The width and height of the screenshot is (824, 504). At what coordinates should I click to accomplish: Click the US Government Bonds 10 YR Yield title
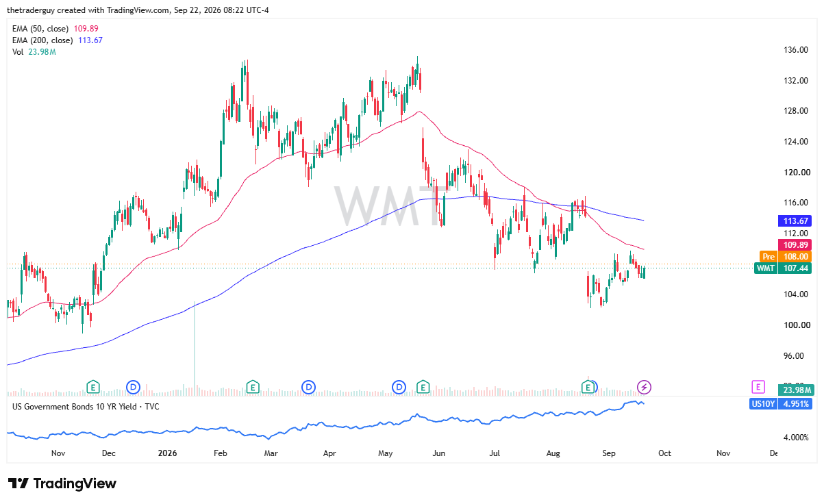84,407
